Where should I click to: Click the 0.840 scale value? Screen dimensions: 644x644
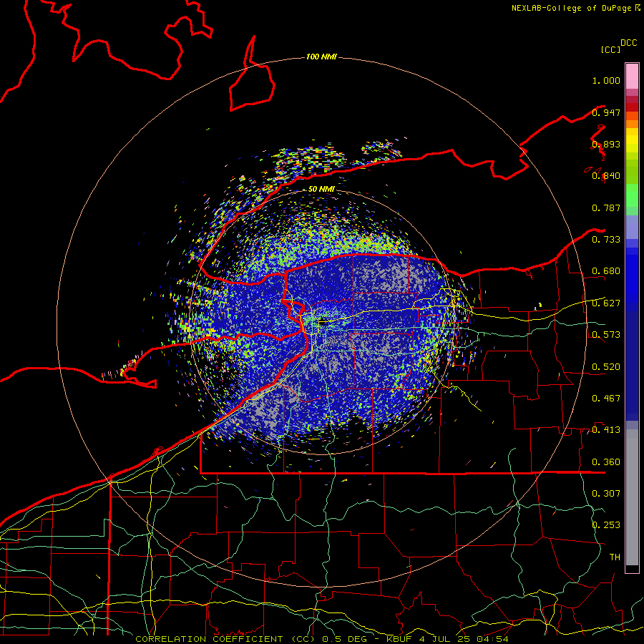[606, 176]
